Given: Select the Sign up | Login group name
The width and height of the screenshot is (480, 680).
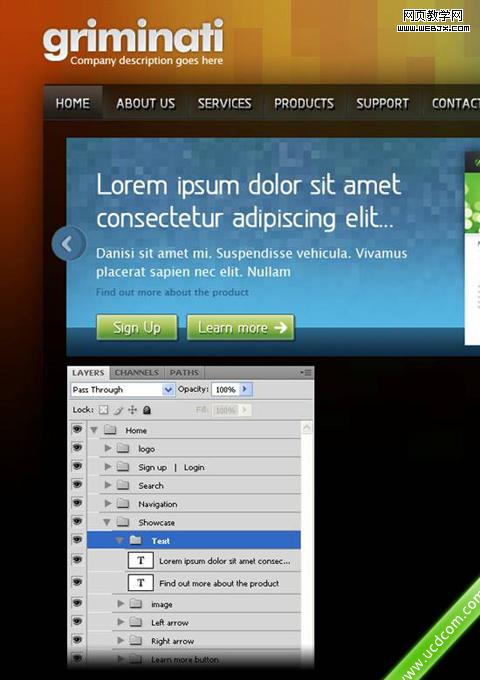Looking at the screenshot, I should point(171,467).
